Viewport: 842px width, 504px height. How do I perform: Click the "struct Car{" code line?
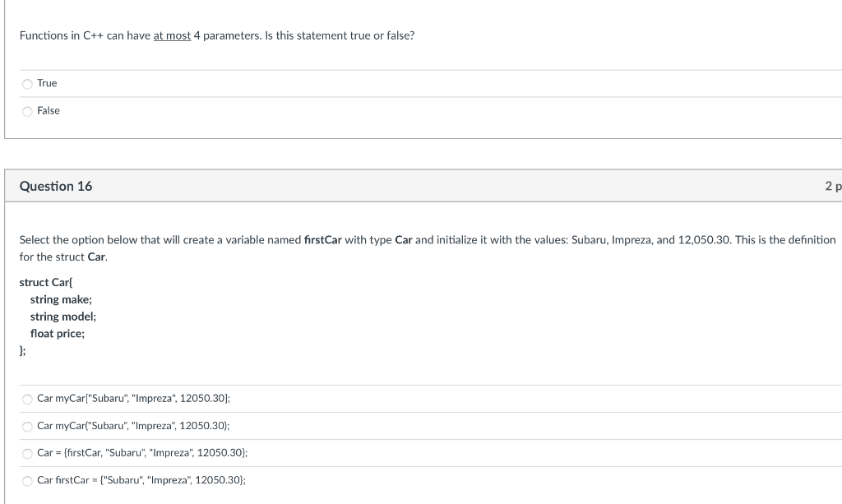click(46, 282)
